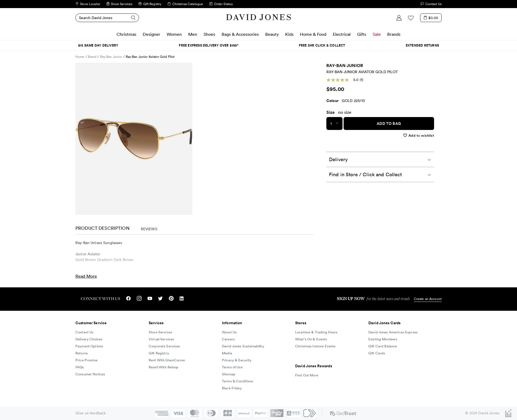Open Gift Registry in top bar
This screenshot has width=517, height=420.
point(150,4)
